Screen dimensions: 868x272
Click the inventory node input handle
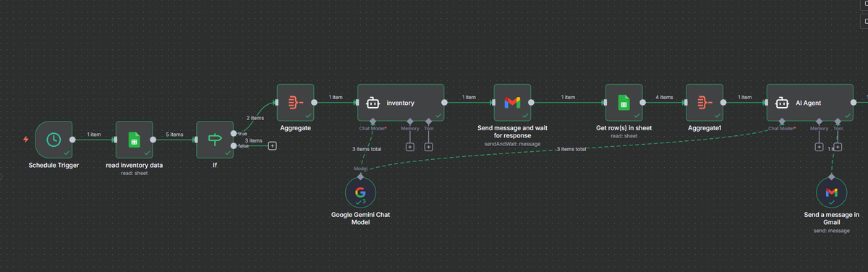pyautogui.click(x=357, y=103)
